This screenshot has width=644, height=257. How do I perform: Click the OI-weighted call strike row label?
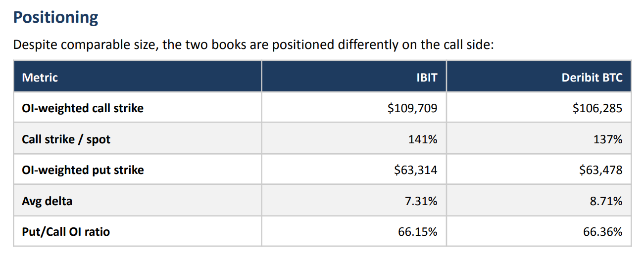(83, 108)
